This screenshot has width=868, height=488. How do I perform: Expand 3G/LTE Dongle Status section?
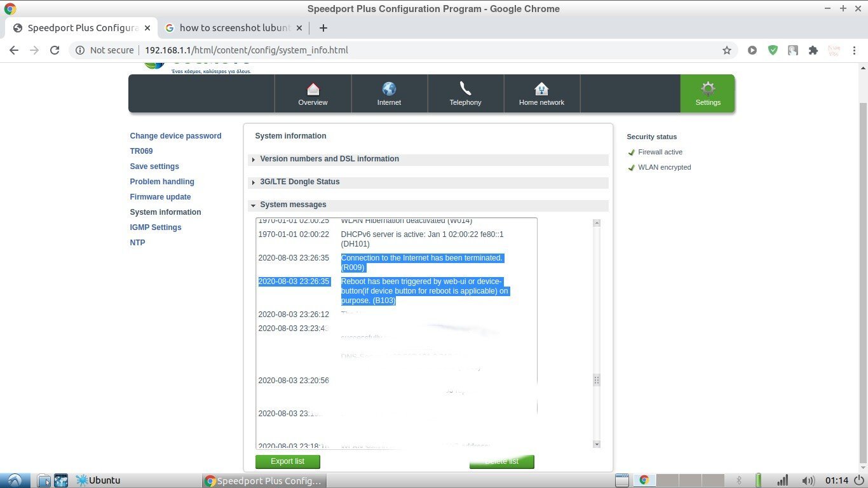click(428, 182)
